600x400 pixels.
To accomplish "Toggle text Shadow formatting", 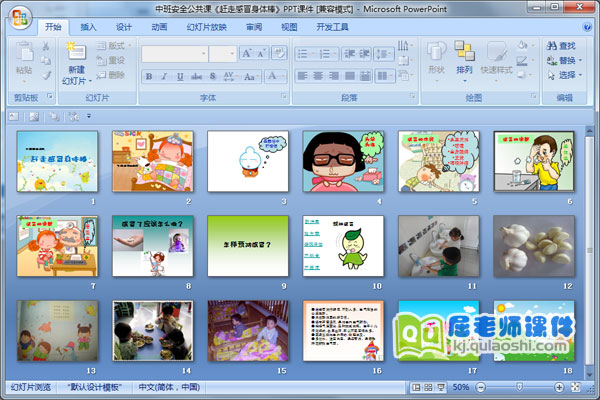I will coord(213,76).
